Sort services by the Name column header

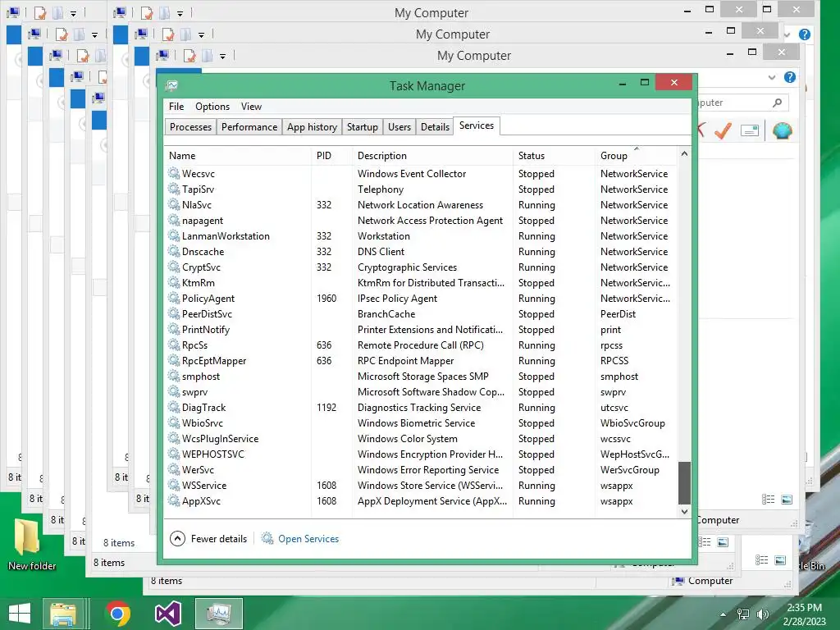237,155
